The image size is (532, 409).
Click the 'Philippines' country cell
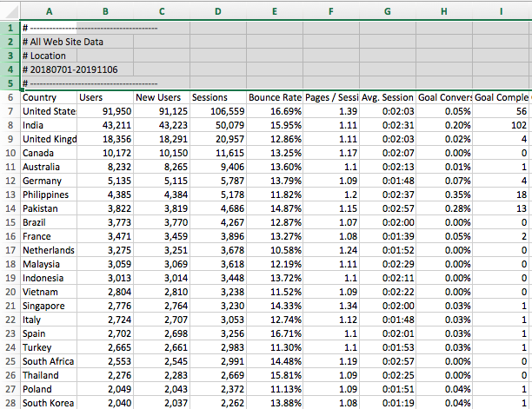49,195
